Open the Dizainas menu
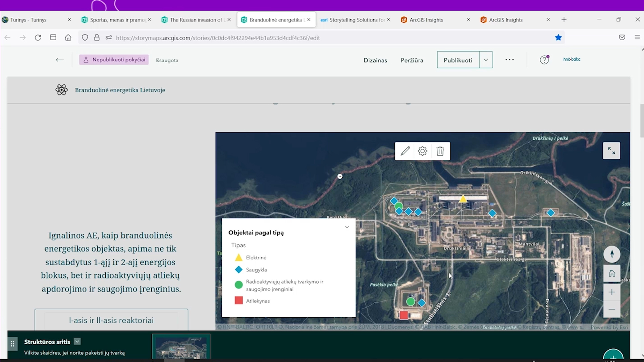 (375, 60)
